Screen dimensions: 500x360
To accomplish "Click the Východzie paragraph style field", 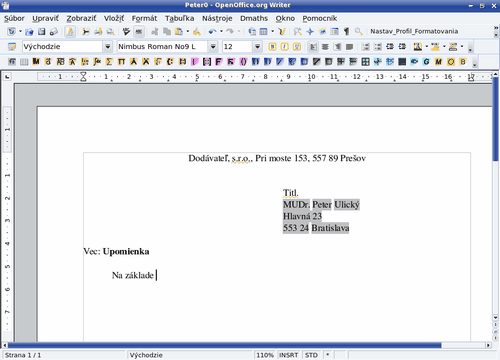I will (62, 47).
